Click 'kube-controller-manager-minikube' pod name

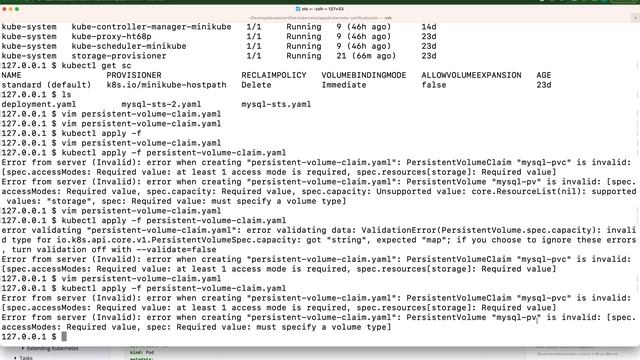(x=151, y=27)
